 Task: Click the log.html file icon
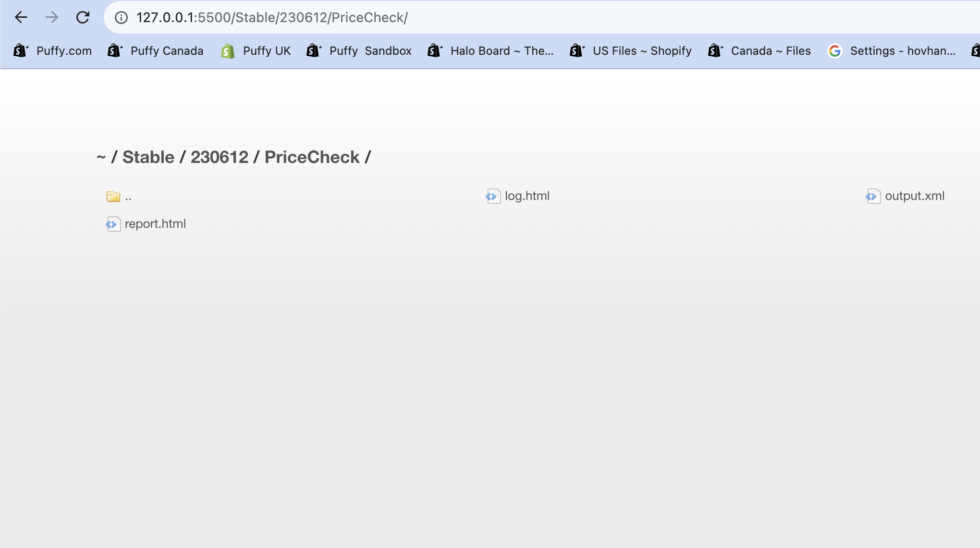493,196
